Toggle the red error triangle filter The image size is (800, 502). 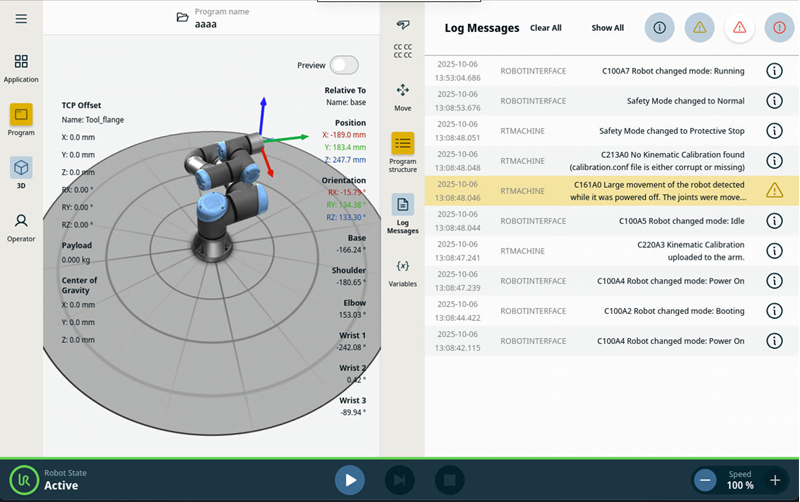pyautogui.click(x=739, y=28)
